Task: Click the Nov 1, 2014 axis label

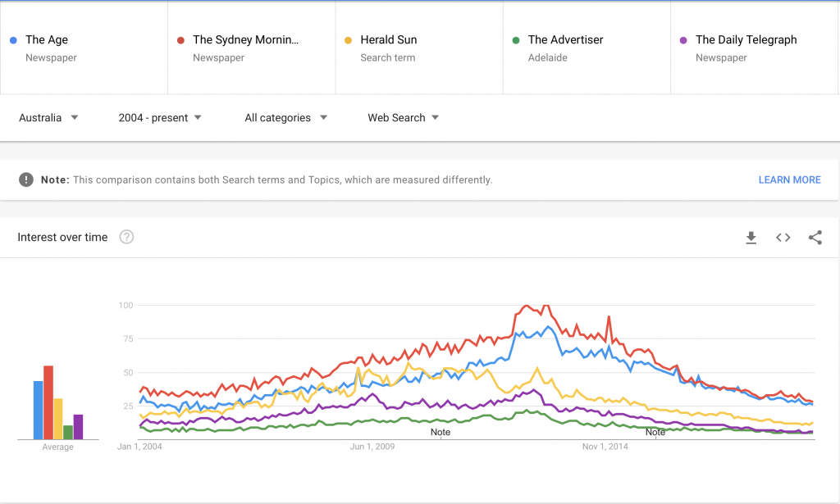Action: 605,447
